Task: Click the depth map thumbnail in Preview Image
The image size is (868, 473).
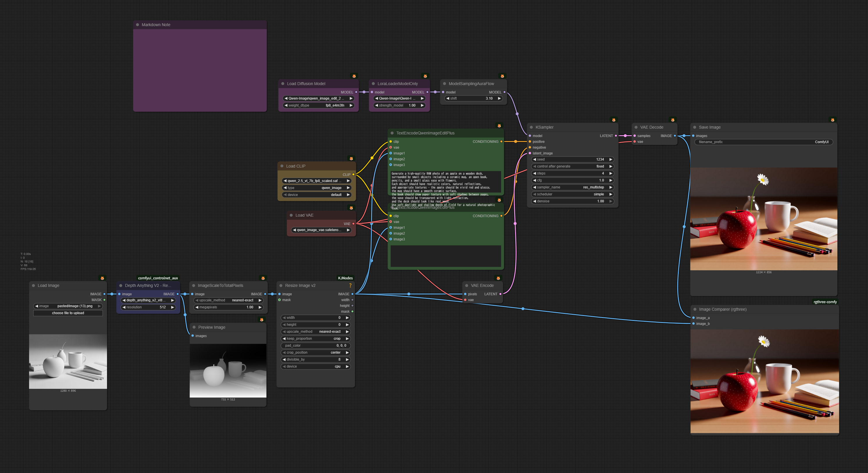Action: pyautogui.click(x=228, y=370)
